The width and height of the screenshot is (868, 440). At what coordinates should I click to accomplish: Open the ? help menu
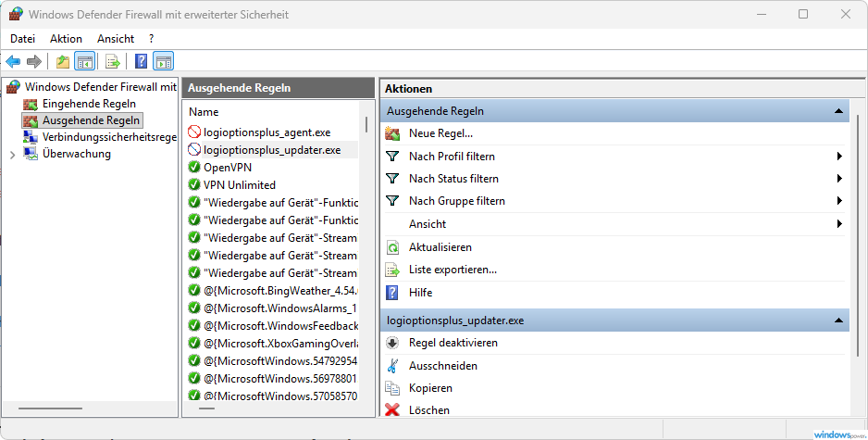(151, 39)
